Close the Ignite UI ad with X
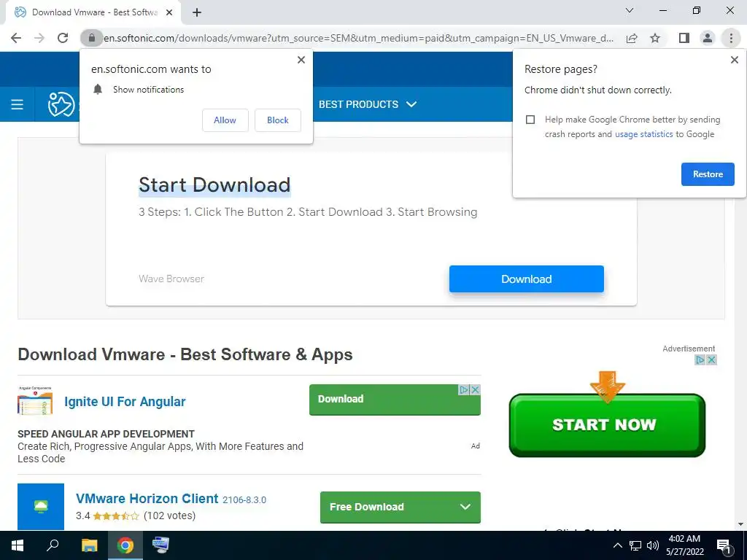747x560 pixels. coord(475,389)
